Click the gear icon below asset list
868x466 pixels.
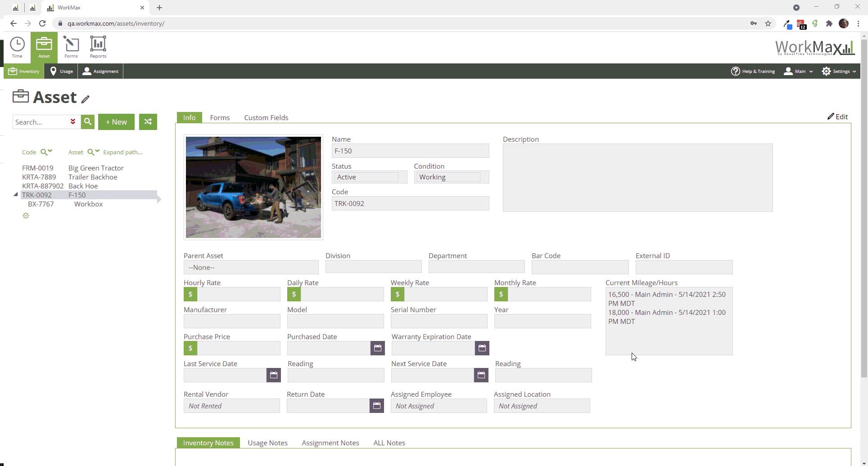click(26, 216)
